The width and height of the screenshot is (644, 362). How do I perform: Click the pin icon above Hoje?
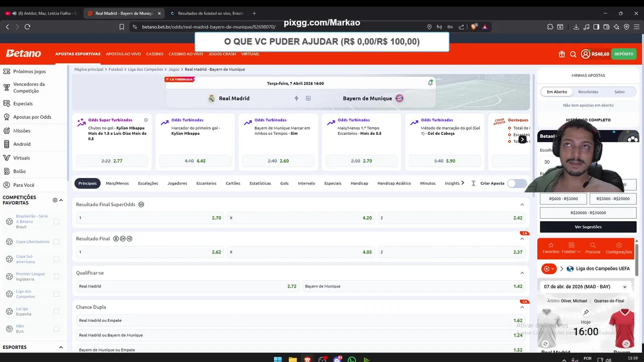click(586, 312)
